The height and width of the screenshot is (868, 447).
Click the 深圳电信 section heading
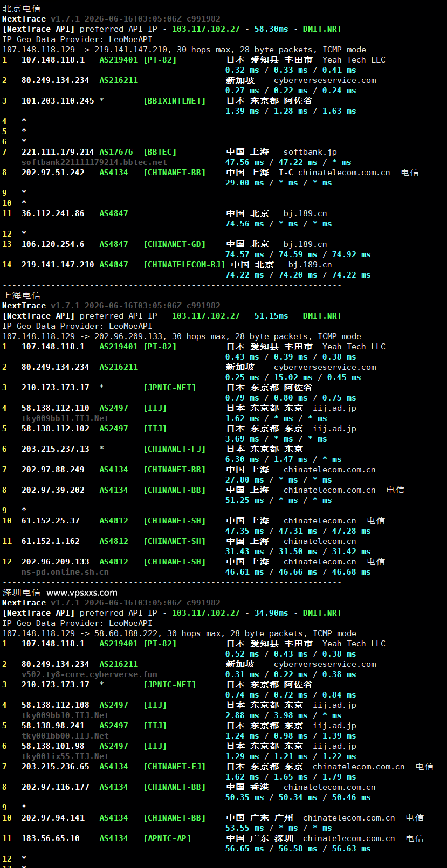[x=21, y=593]
